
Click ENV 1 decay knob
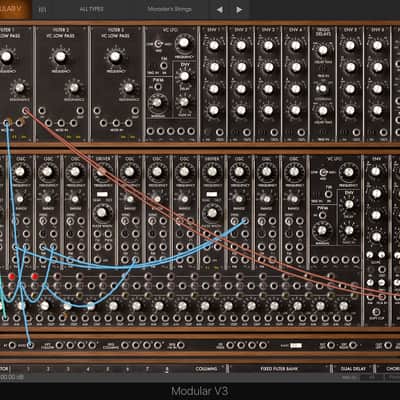click(214, 67)
